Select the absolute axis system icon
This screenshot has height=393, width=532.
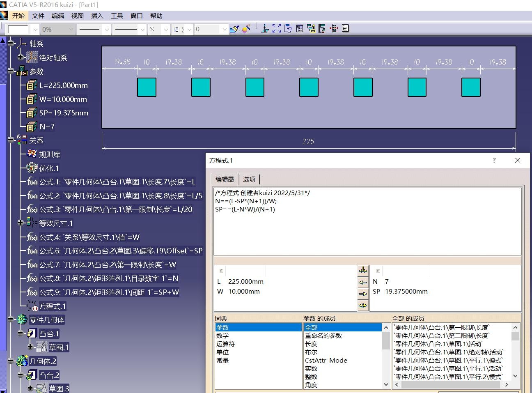(x=32, y=57)
